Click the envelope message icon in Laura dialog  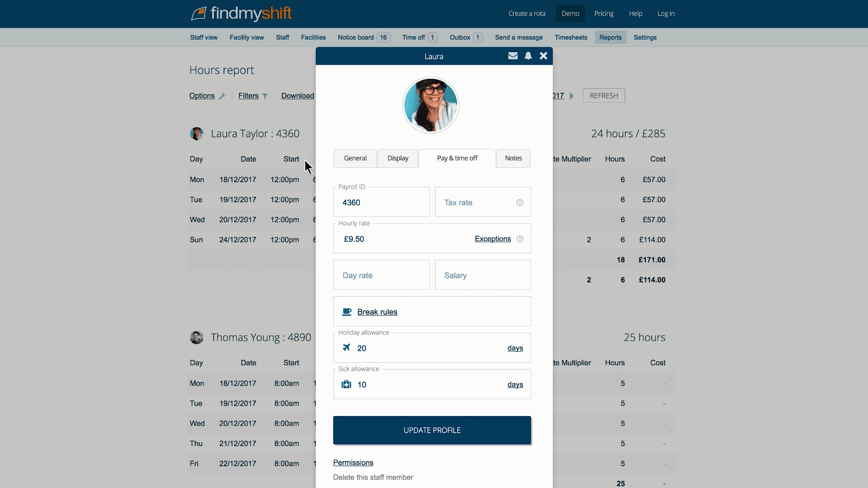(x=513, y=56)
